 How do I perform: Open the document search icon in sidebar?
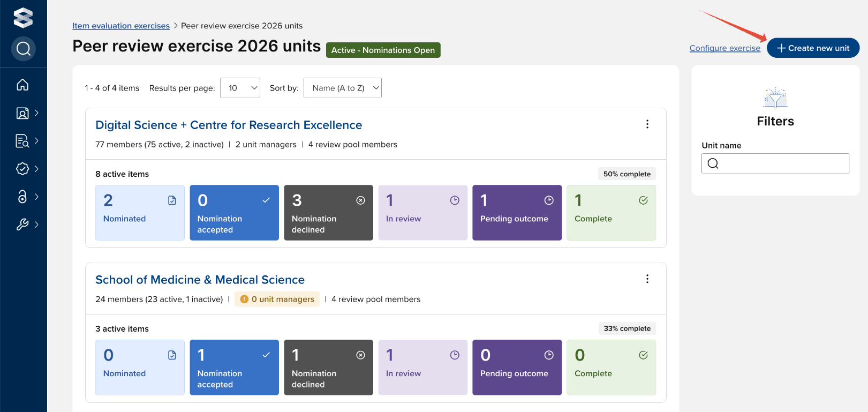(22, 141)
